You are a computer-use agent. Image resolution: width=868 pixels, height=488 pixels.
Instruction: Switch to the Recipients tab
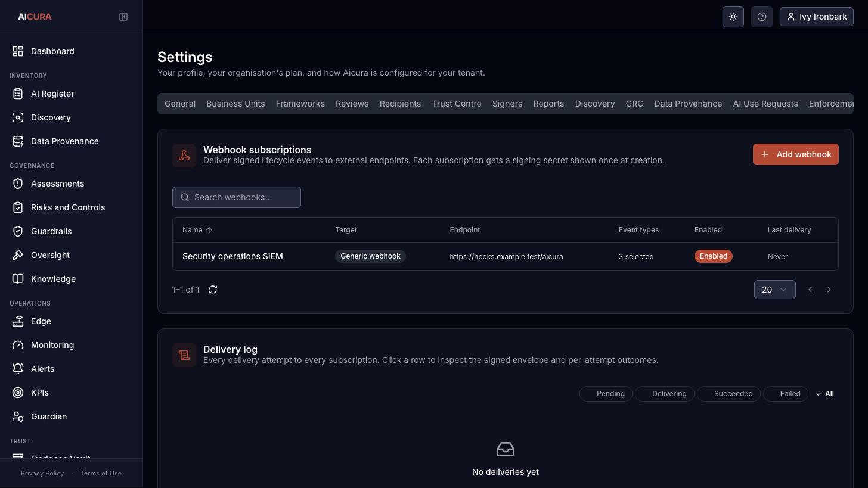[x=401, y=104]
